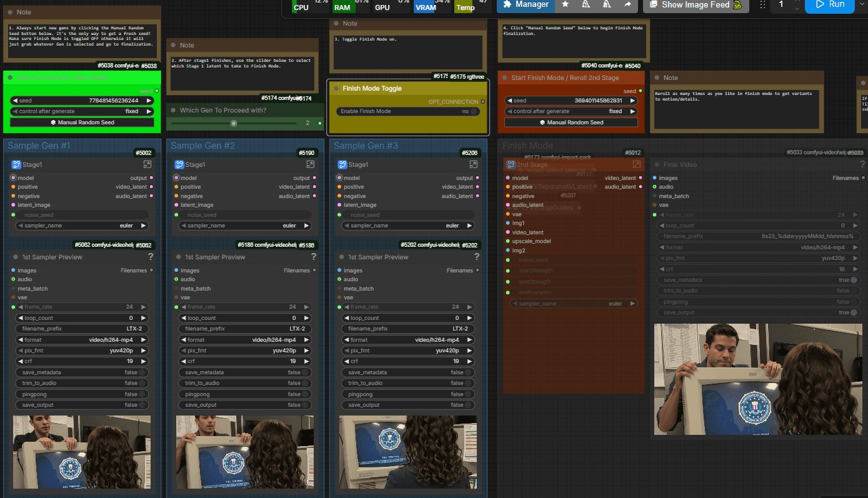The height and width of the screenshot is (498, 868).
Task: Click the share arrow icon in top toolbar
Action: (x=627, y=4)
